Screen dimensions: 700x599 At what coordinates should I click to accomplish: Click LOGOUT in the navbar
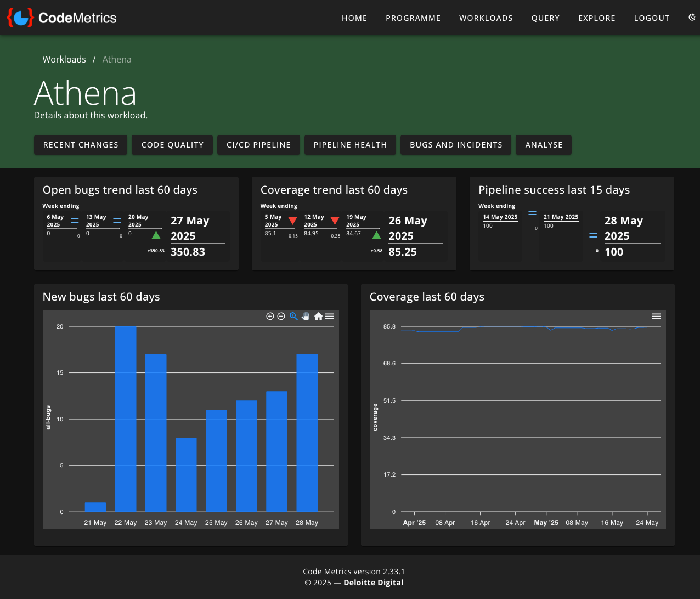[652, 18]
